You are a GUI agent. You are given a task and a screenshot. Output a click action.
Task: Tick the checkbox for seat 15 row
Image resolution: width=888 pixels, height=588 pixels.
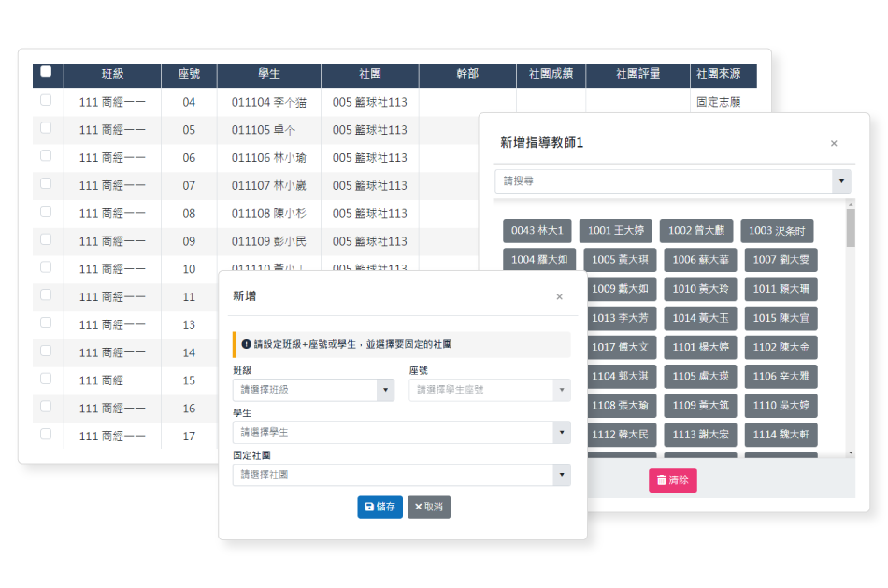coord(46,379)
